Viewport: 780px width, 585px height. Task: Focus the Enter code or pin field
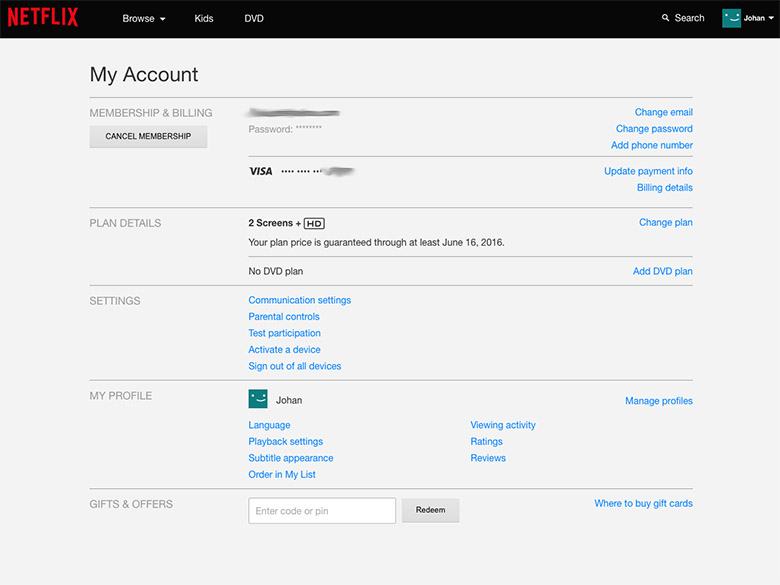tap(322, 510)
